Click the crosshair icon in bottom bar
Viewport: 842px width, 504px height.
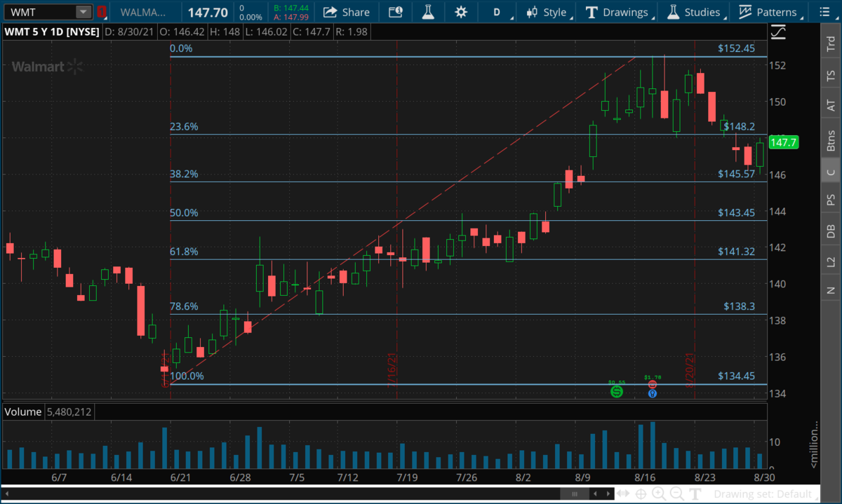[641, 494]
